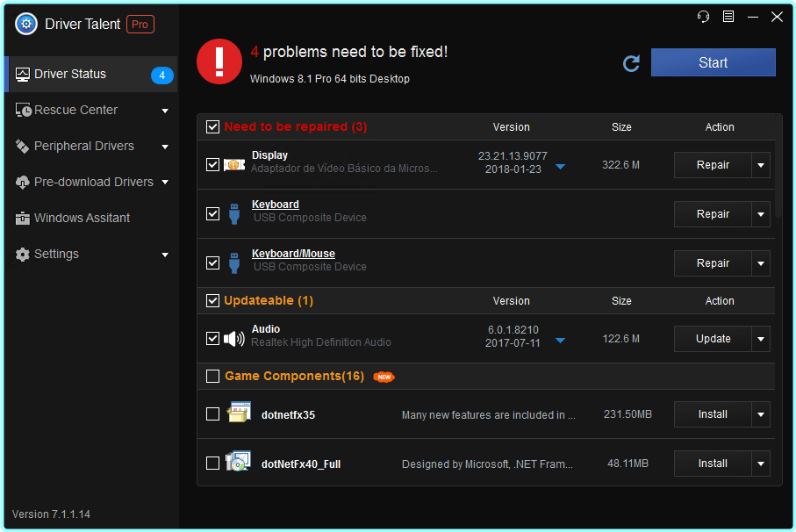Uncheck the Audio driver checkbox
Viewport: 796px width, 532px height.
[213, 338]
